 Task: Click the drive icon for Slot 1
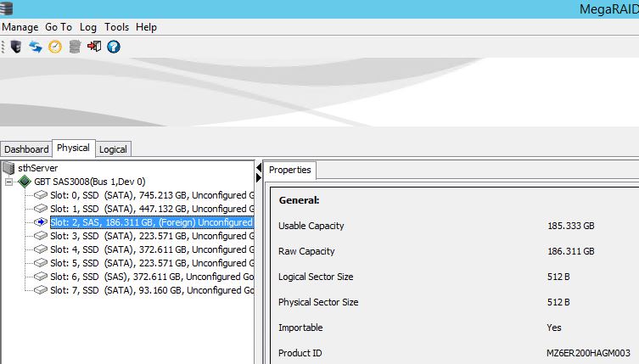41,208
